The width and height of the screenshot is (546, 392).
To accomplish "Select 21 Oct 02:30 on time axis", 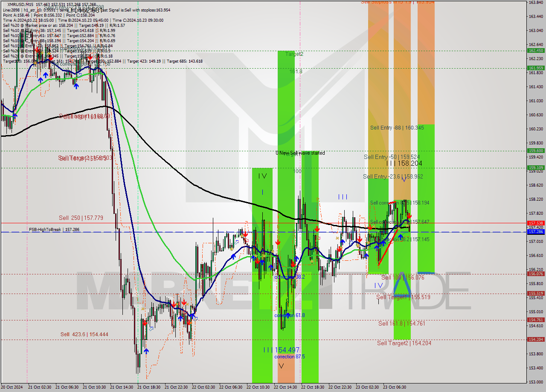I will 40,387.
